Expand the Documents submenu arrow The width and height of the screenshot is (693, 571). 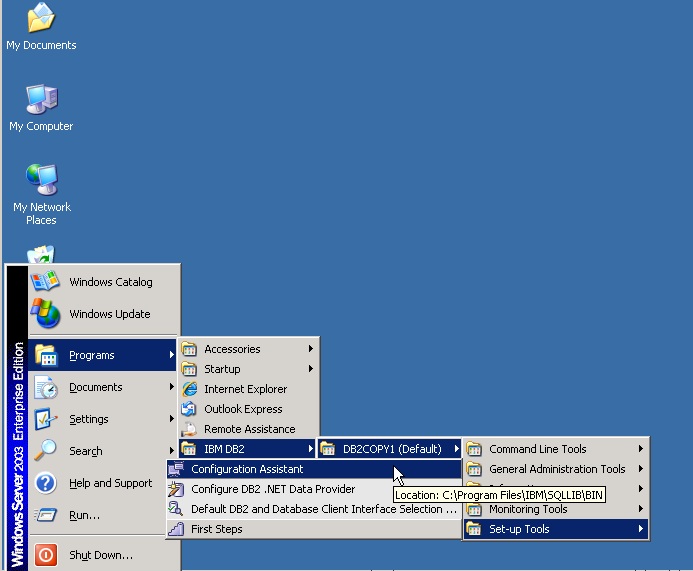[x=171, y=387]
